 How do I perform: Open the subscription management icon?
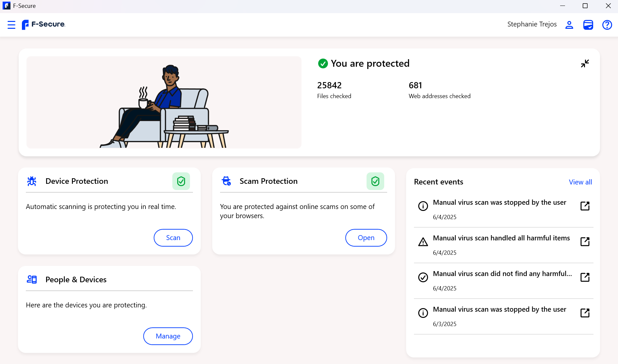[x=588, y=25]
